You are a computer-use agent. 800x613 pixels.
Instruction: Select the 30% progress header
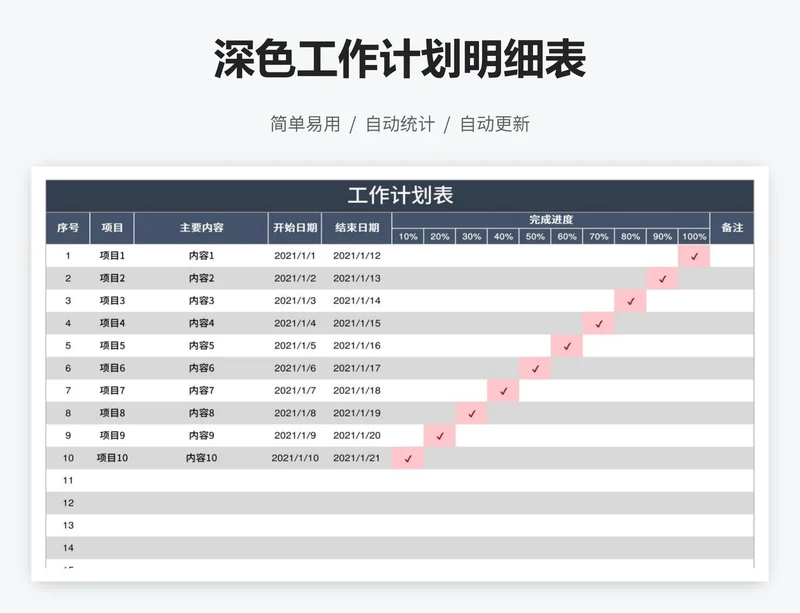[x=471, y=236]
